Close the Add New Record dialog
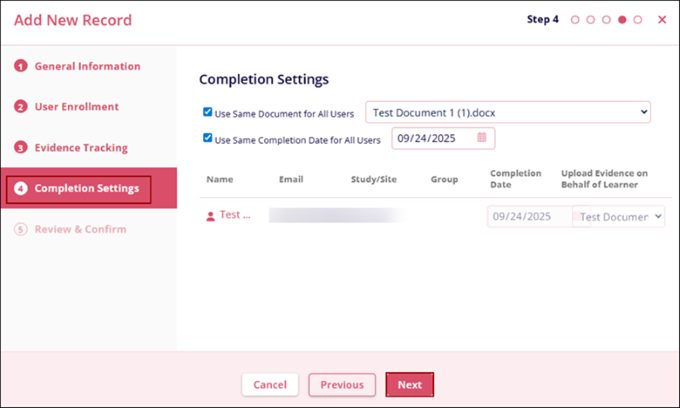This screenshot has height=408, width=680. coord(662,19)
